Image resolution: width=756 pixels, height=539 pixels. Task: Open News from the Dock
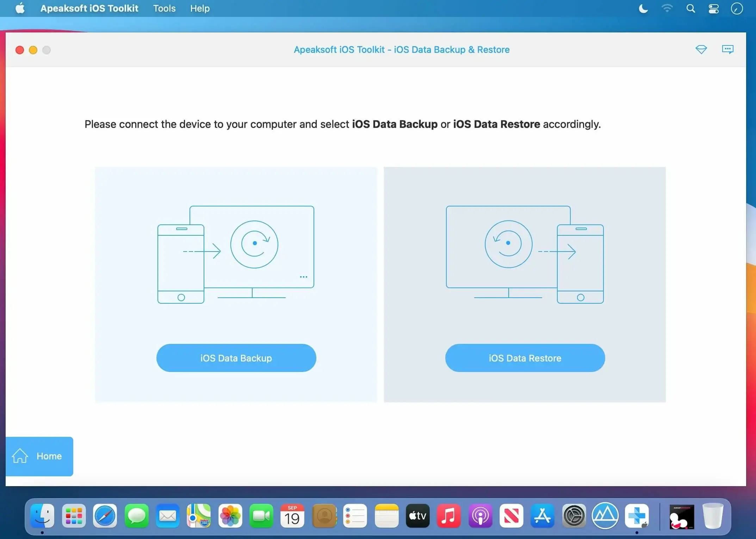pyautogui.click(x=512, y=516)
